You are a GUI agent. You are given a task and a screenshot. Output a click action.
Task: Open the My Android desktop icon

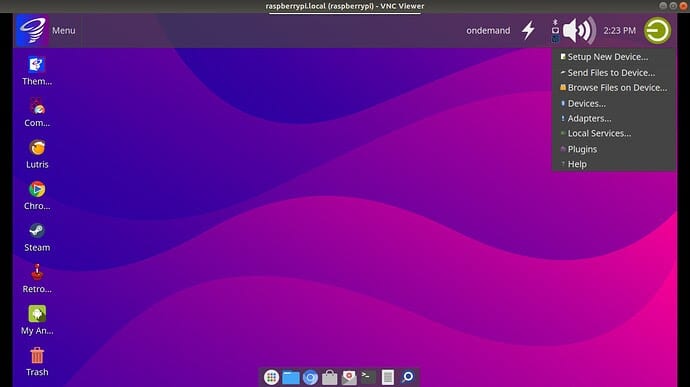[x=37, y=320]
